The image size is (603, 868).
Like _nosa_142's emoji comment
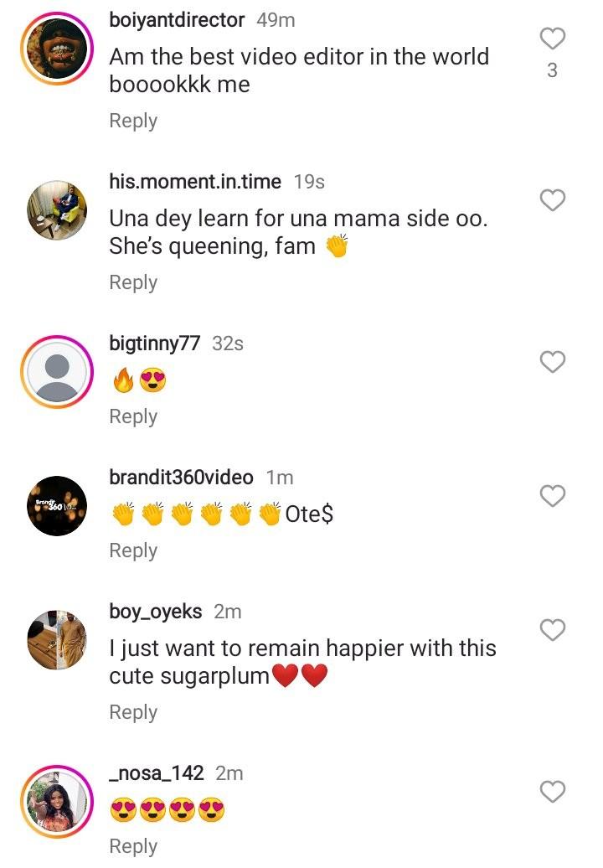tap(552, 791)
